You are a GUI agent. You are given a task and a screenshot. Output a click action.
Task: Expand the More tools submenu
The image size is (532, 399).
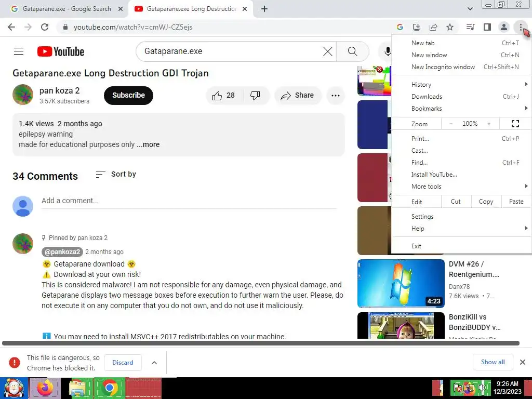(x=462, y=187)
